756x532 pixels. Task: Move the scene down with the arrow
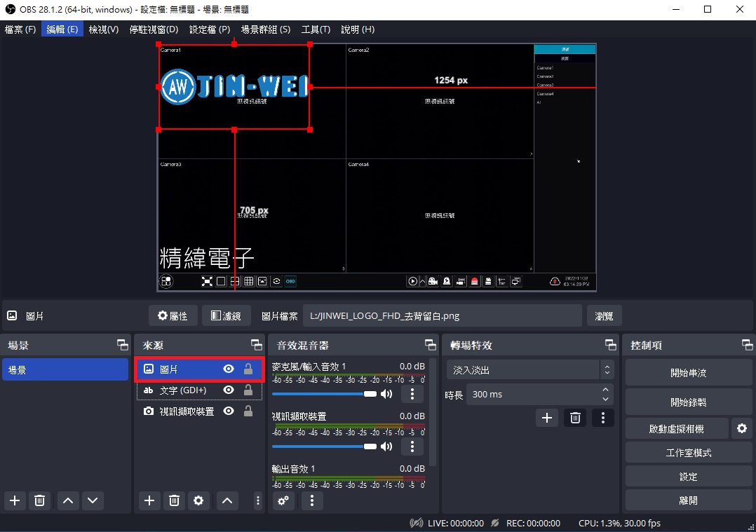pyautogui.click(x=93, y=500)
